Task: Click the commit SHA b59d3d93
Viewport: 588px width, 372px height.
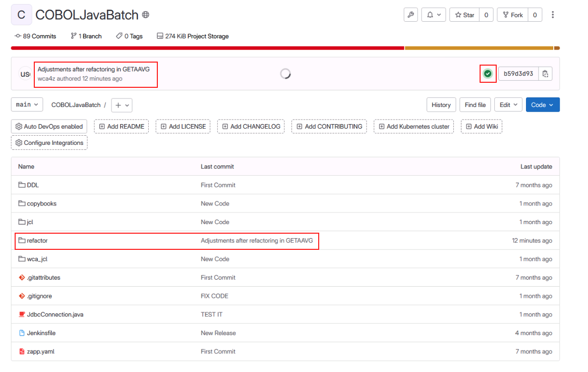Action: point(518,74)
